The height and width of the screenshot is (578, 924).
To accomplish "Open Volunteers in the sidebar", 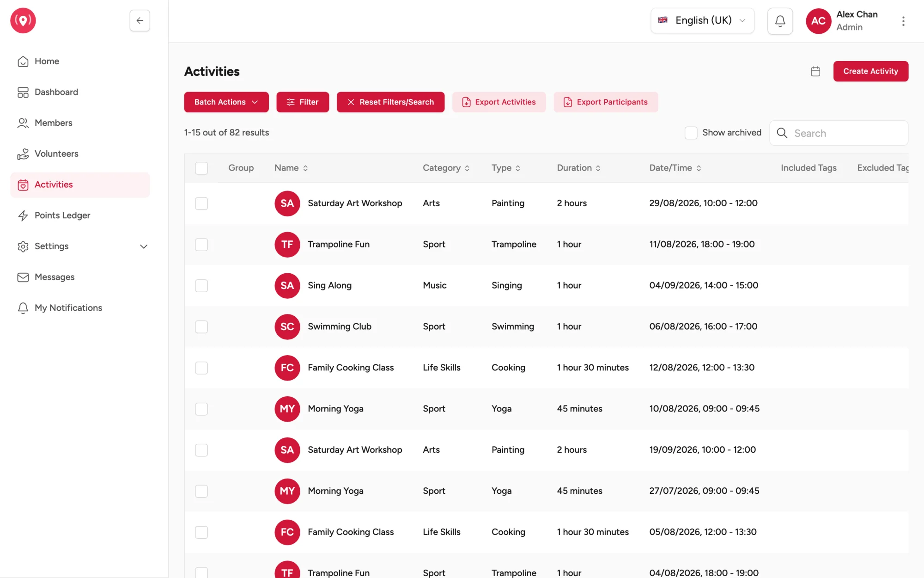I will 80,154.
